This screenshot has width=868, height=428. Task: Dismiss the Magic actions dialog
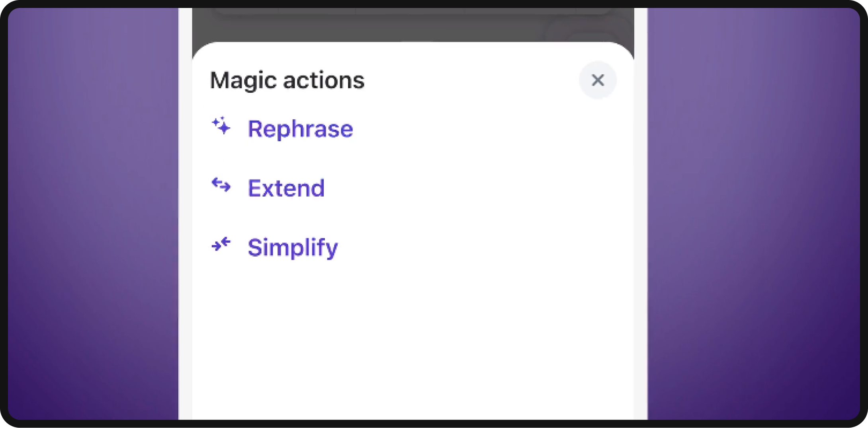click(x=598, y=80)
